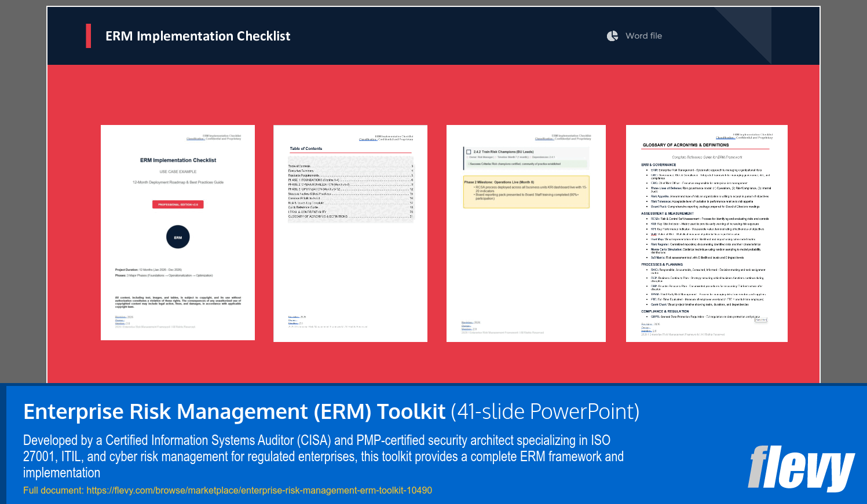Click the Word file icon in the header
This screenshot has width=867, height=504.
coord(612,35)
